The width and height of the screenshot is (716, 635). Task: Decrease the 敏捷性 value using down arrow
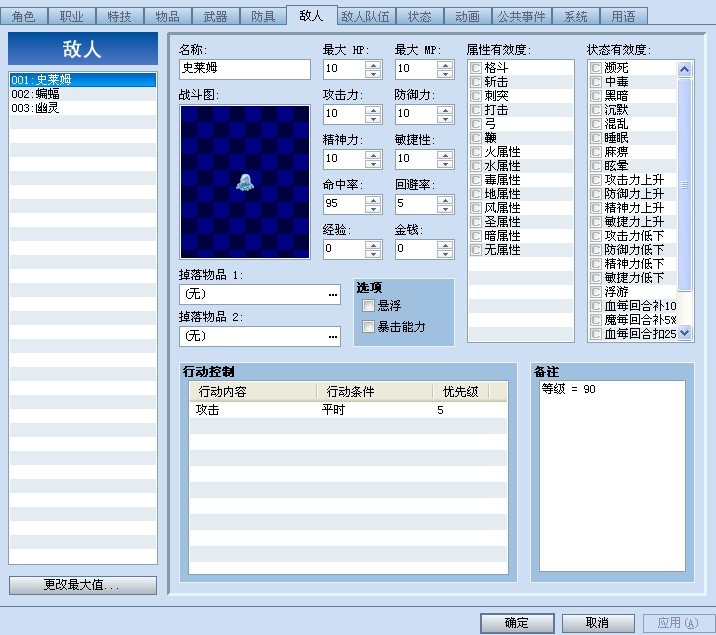[445, 163]
